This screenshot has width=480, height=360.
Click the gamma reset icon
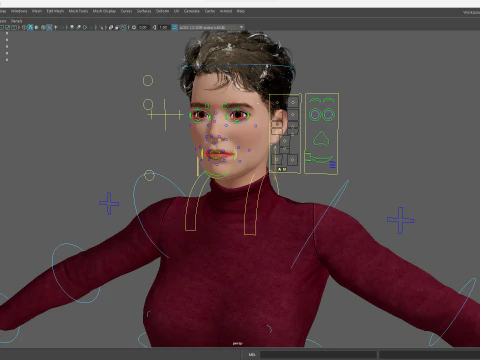click(154, 27)
